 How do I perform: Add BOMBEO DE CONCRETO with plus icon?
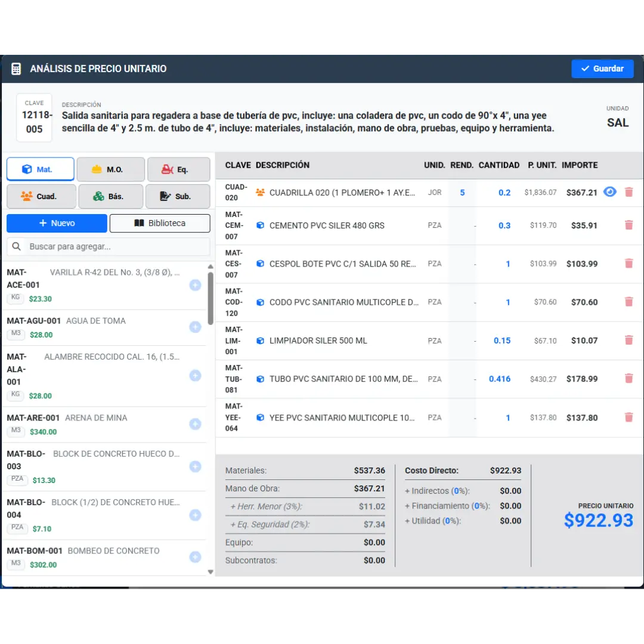[195, 557]
